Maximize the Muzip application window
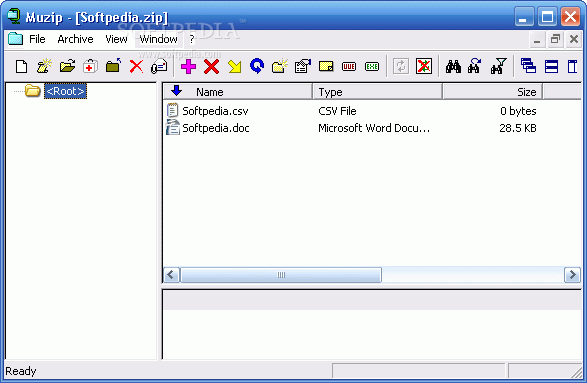The height and width of the screenshot is (383, 587). tap(547, 17)
